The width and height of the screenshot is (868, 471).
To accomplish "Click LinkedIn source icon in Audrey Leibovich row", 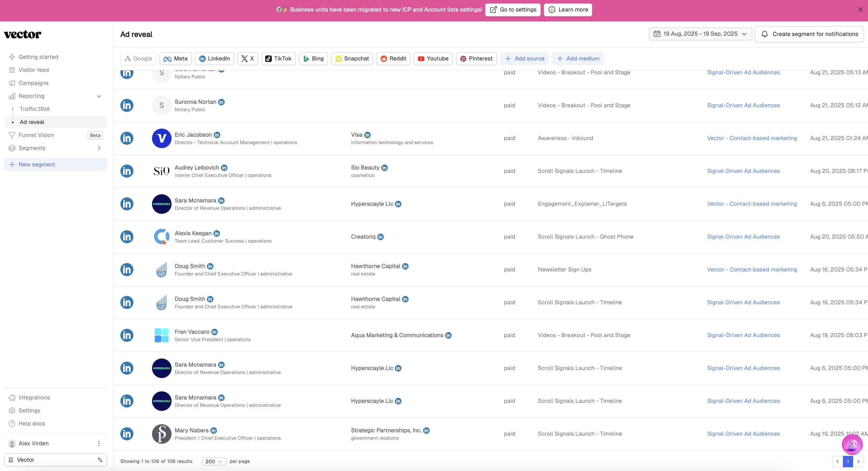I will click(127, 171).
